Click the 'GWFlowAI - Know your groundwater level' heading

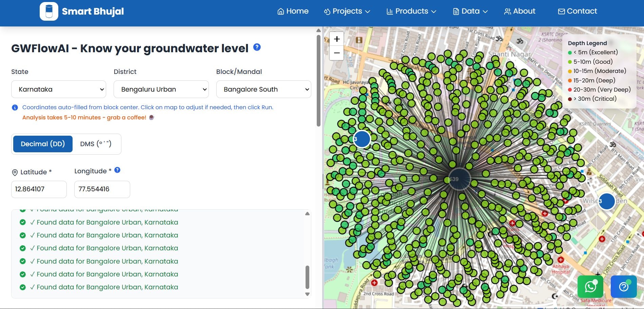coord(130,48)
